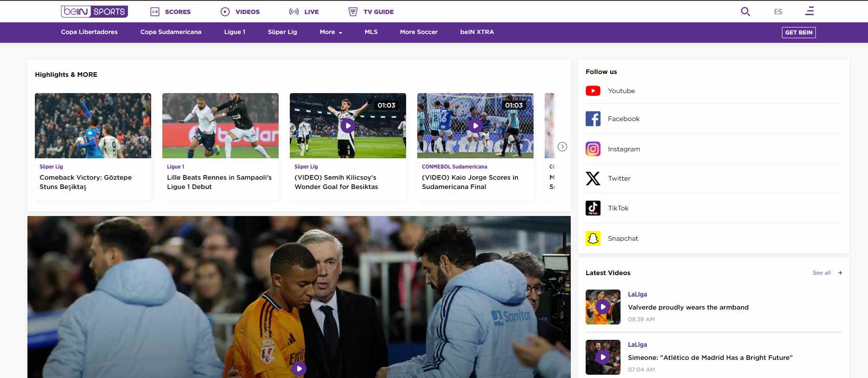
Task: Open the VIDEOS page link
Action: click(247, 12)
